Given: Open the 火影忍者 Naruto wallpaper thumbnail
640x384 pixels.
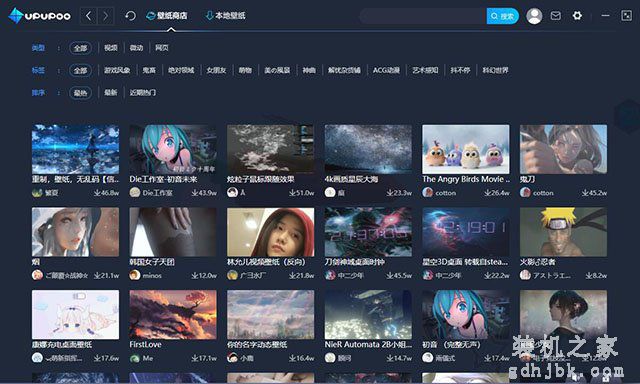Looking at the screenshot, I should [x=563, y=232].
